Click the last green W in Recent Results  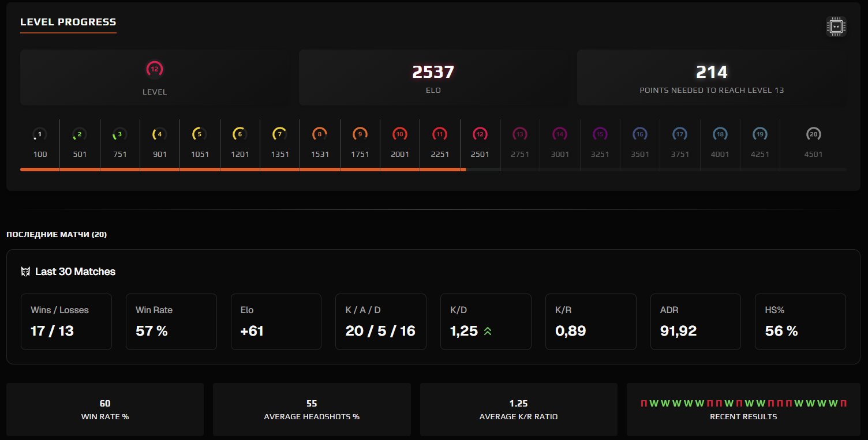[832, 404]
